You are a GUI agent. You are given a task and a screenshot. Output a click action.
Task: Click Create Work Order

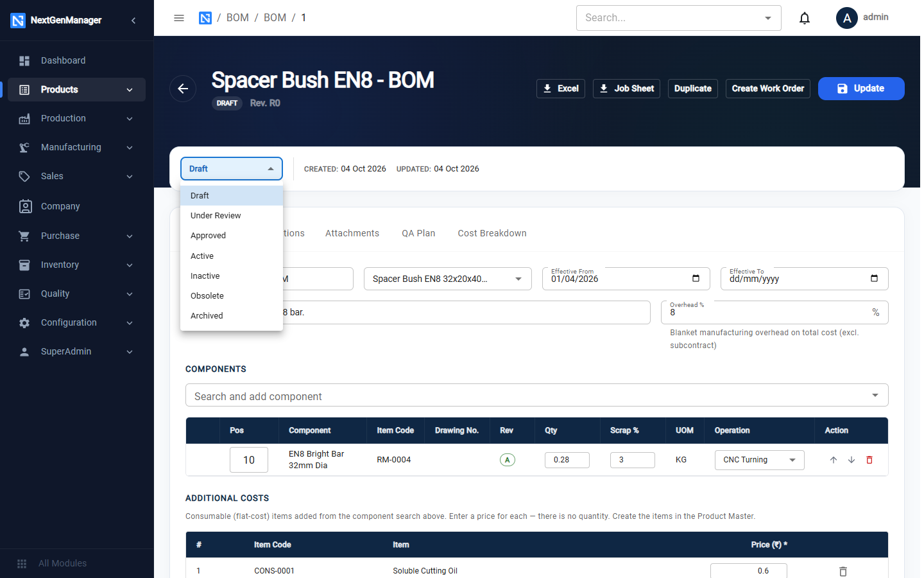click(x=768, y=89)
